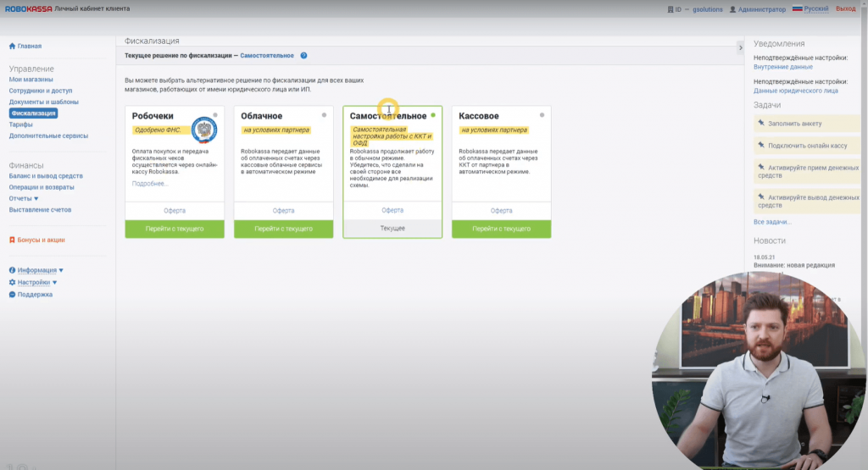Click the Администратор link in header
Viewport: 868px width, 470px height.
coord(762,9)
